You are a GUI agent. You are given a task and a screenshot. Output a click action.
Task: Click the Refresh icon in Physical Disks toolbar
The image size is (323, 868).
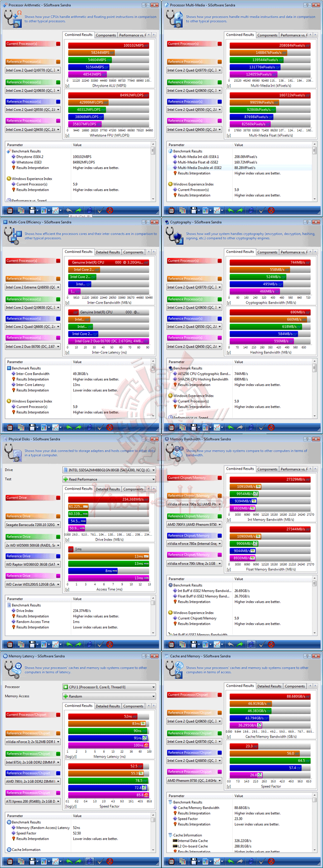[x=89, y=644]
